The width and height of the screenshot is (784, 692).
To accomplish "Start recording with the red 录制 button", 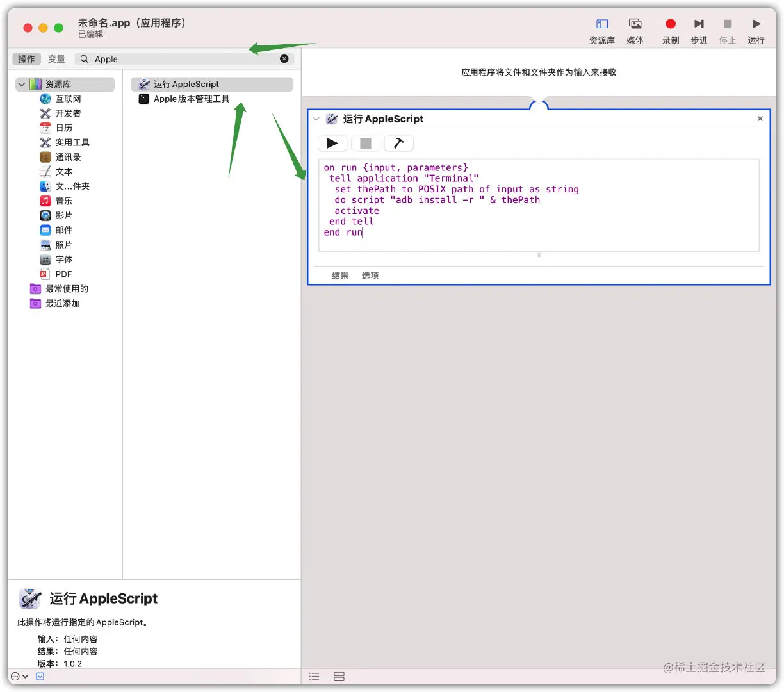I will point(671,24).
